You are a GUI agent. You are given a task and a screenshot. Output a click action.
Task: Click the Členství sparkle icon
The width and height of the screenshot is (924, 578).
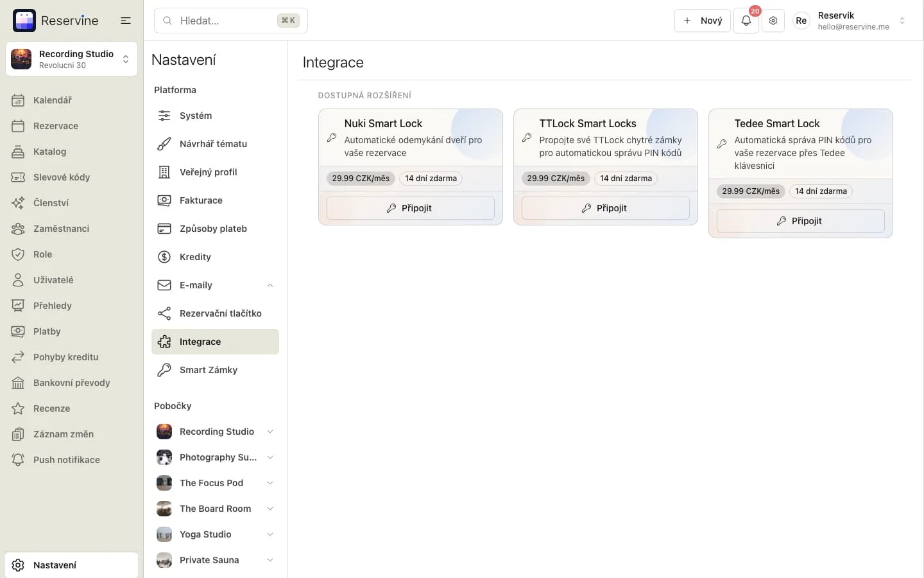click(18, 203)
